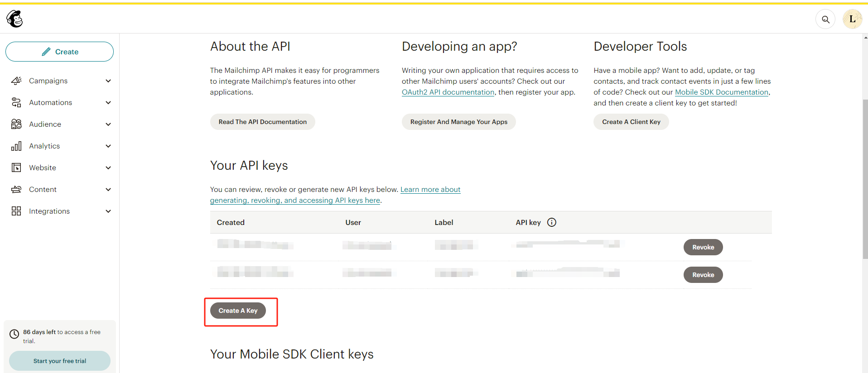Revoke the second API key
The image size is (868, 373).
[703, 275]
